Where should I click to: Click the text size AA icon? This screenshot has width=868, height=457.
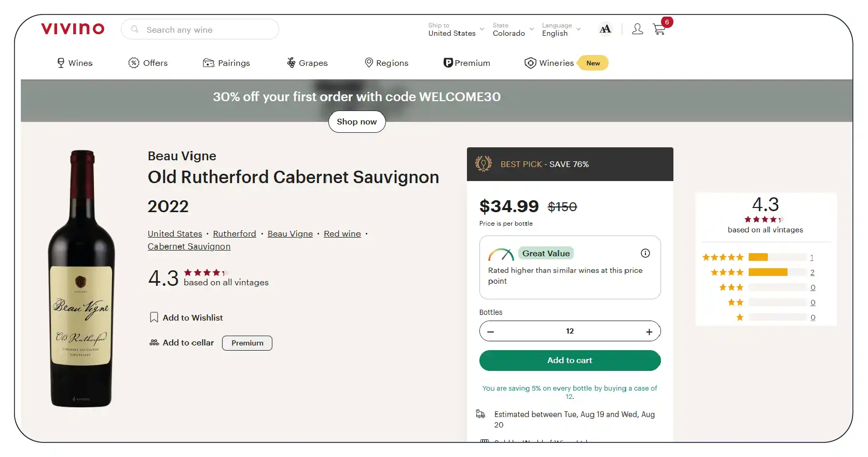coord(605,29)
